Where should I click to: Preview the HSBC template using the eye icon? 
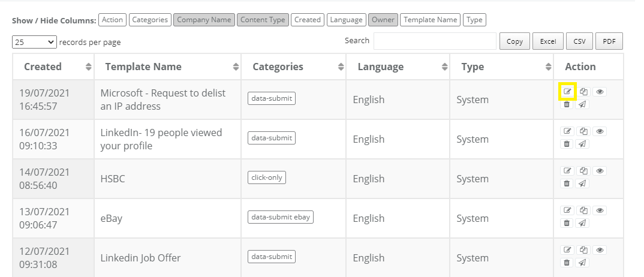click(600, 171)
